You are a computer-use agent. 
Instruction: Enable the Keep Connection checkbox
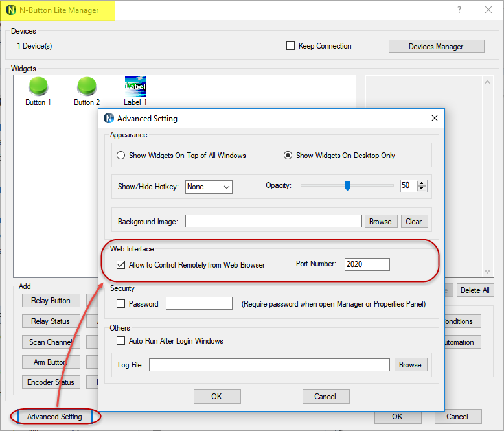(x=290, y=46)
